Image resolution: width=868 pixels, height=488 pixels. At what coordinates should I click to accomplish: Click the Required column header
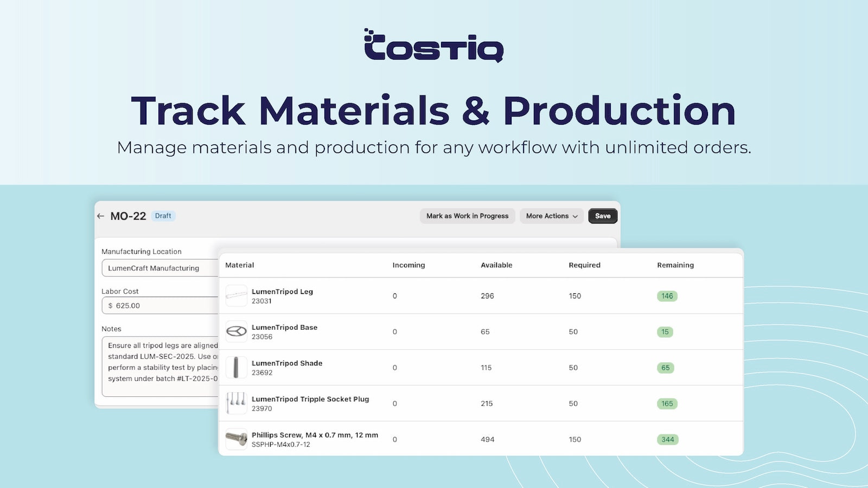[584, 265]
